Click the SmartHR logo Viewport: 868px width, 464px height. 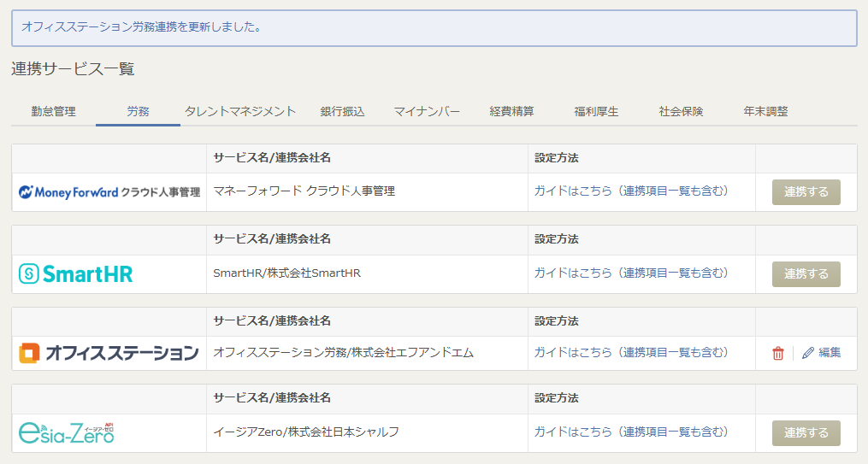[76, 273]
